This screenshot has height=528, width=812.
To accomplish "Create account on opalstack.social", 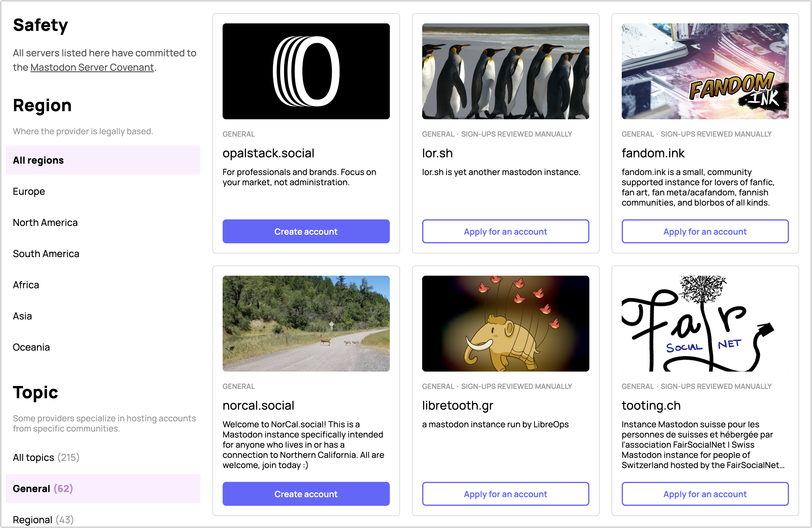I will point(306,231).
